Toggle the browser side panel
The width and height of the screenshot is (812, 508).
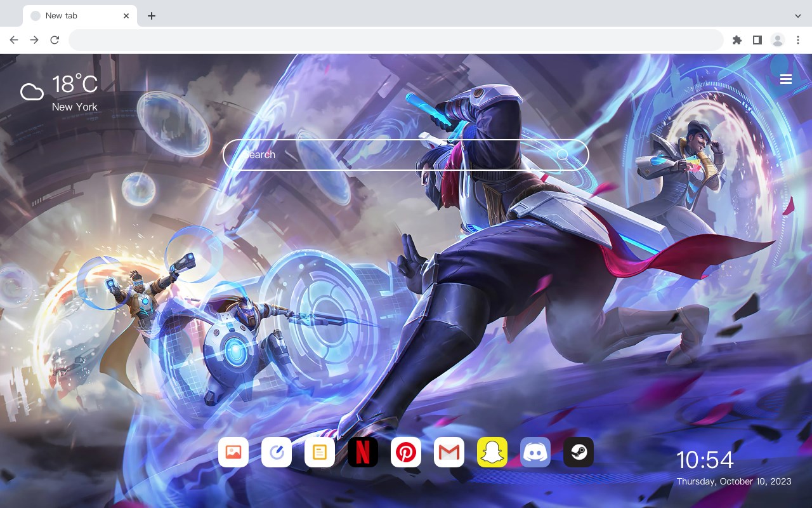click(x=757, y=40)
